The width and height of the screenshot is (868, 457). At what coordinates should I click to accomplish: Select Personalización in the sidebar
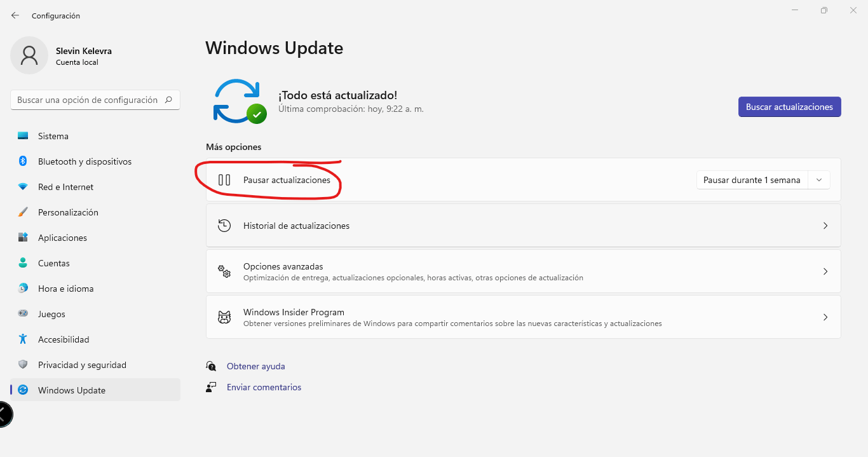[x=95, y=212]
